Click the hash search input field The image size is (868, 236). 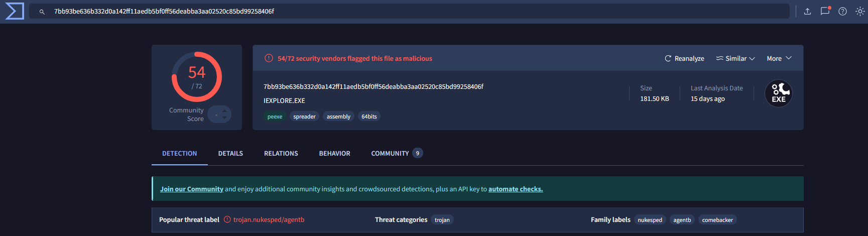coord(409,11)
